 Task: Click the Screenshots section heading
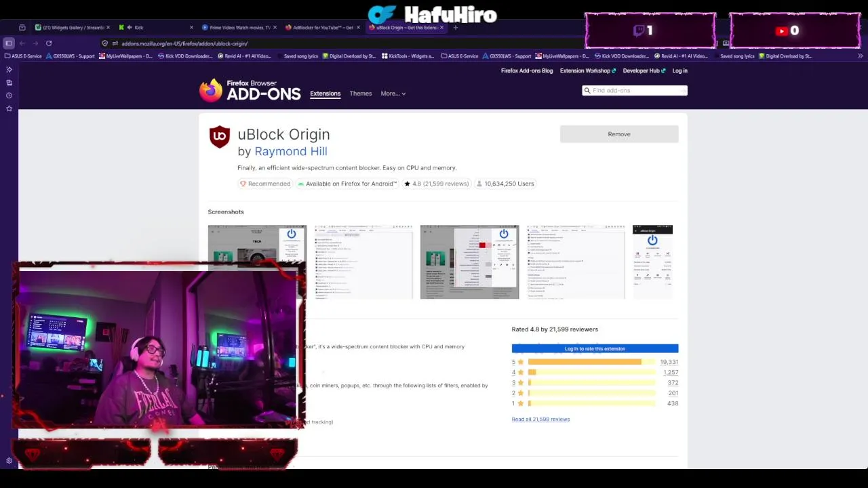click(x=226, y=212)
